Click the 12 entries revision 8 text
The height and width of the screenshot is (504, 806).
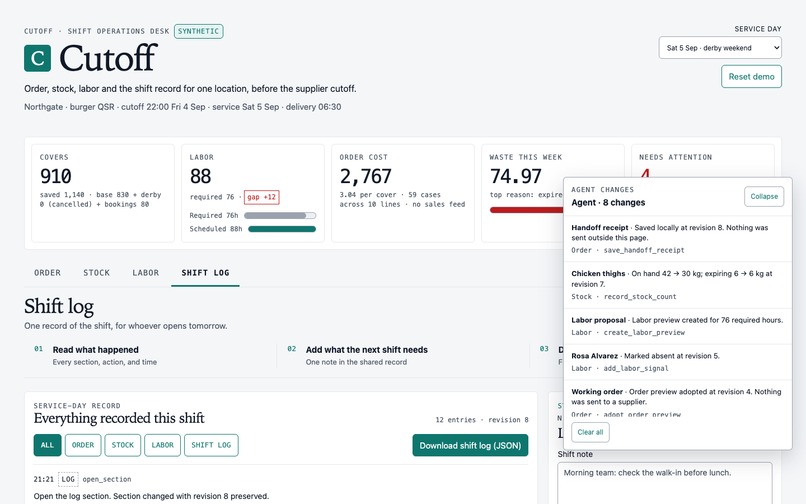point(482,420)
